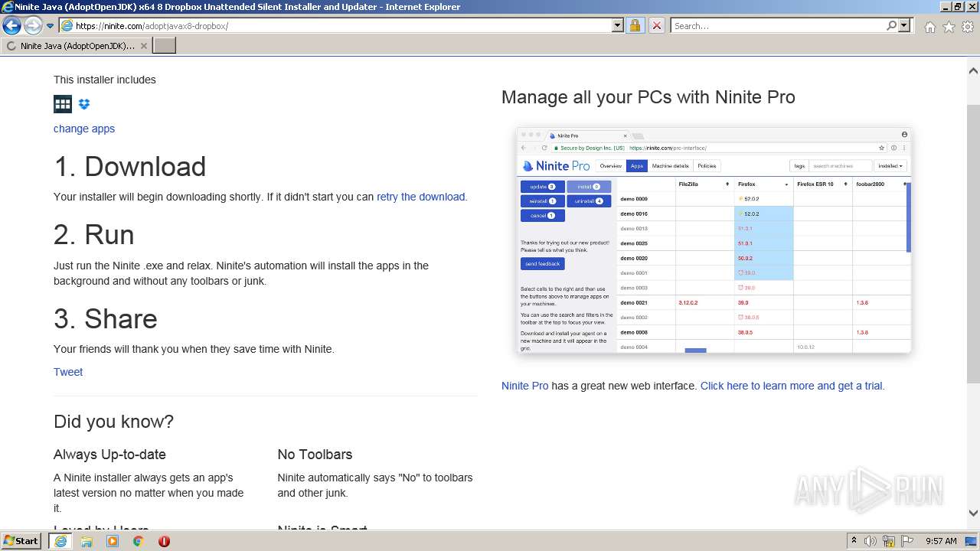
Task: Click the Always Up-to-date heading
Action: [109, 455]
